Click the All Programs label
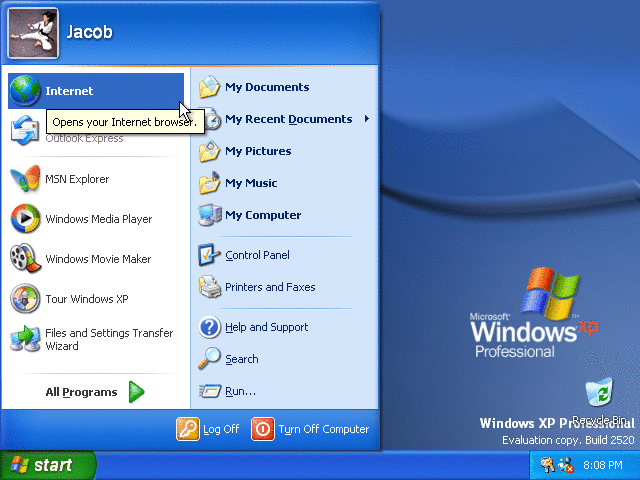 [81, 392]
